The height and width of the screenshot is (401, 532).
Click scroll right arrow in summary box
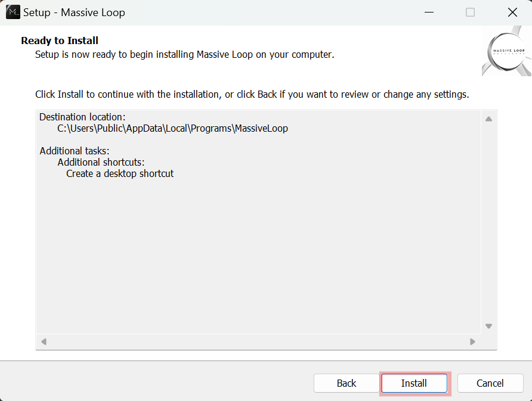click(472, 341)
